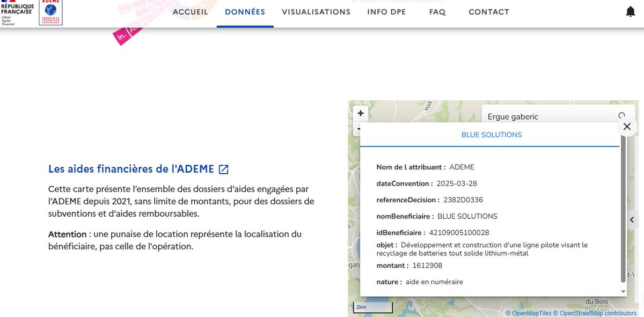Collapse the map side panel chevron
644x317 pixels.
pos(632,219)
